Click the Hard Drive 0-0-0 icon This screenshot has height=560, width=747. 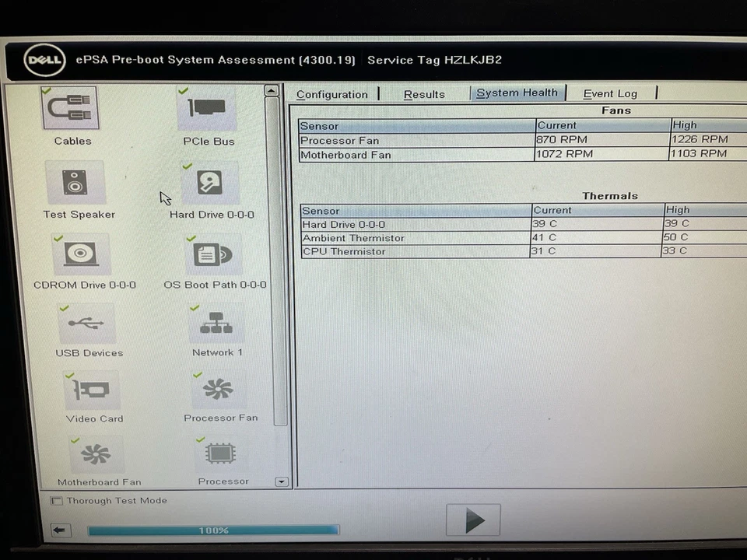point(209,183)
